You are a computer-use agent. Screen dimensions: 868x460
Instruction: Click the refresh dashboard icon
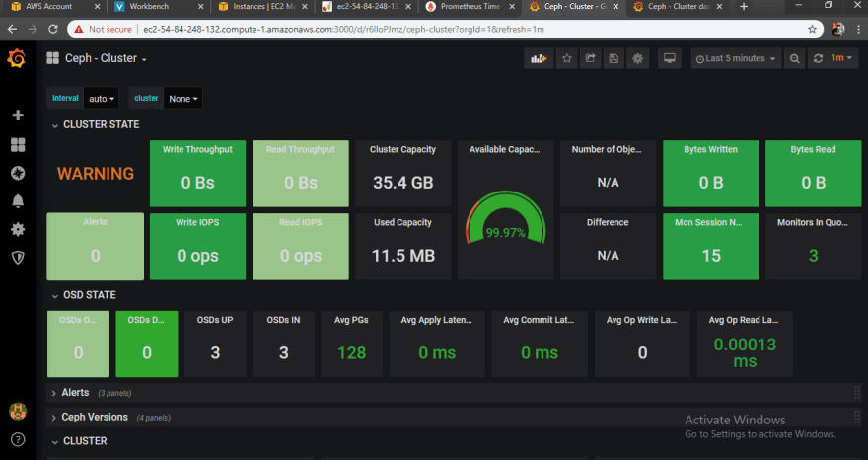coord(818,59)
